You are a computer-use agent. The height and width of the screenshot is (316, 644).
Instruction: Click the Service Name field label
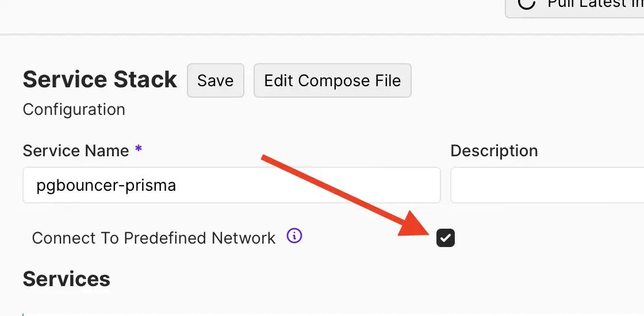(x=76, y=151)
